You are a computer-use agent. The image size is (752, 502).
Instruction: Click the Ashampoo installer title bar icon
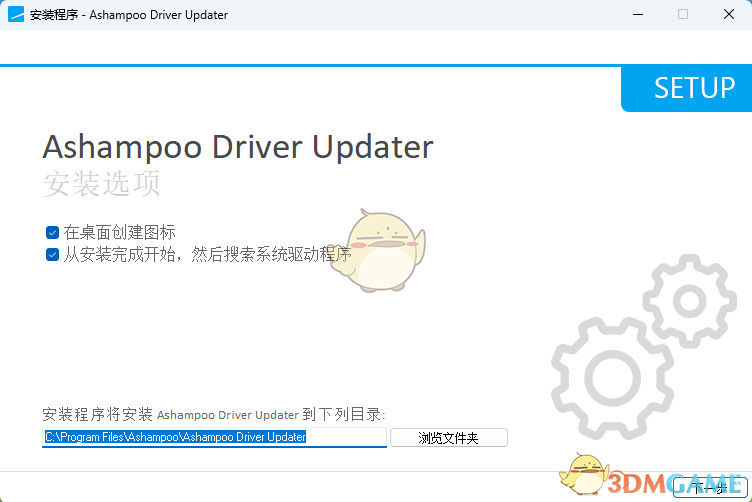[x=16, y=14]
